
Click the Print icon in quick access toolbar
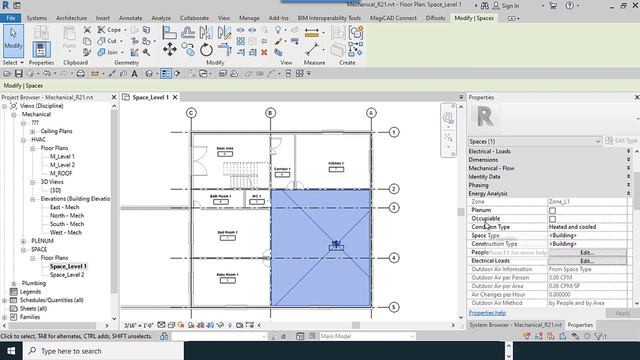81,73
